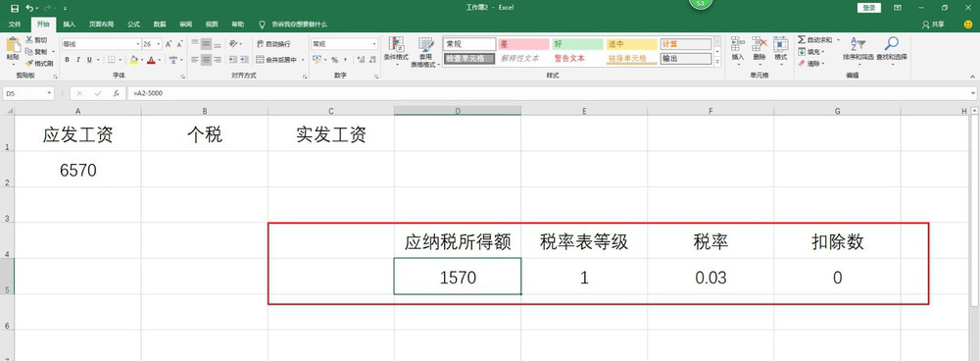Apply yellow fill color bucket
Screen dimensions: 980x361
[x=133, y=60]
